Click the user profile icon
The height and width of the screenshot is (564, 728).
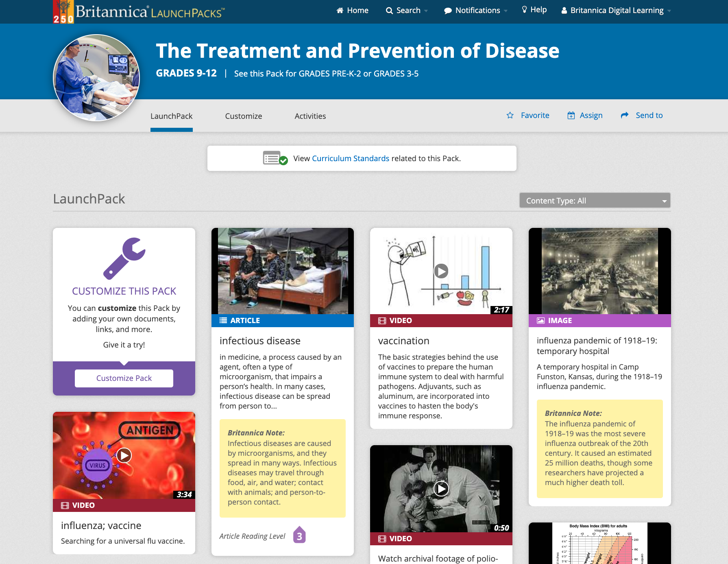pyautogui.click(x=564, y=11)
